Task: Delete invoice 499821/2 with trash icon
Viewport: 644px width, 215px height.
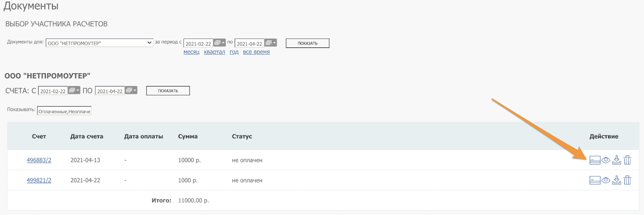Action: point(627,180)
